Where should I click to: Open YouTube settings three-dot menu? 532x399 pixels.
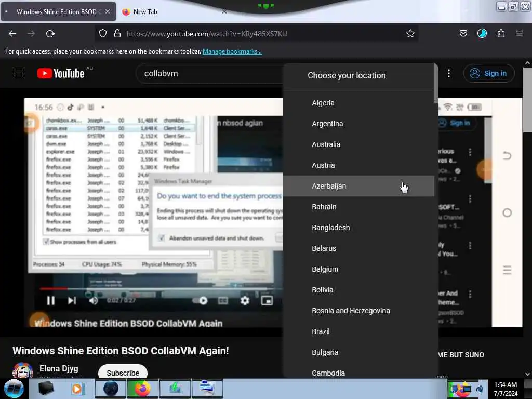point(448,73)
